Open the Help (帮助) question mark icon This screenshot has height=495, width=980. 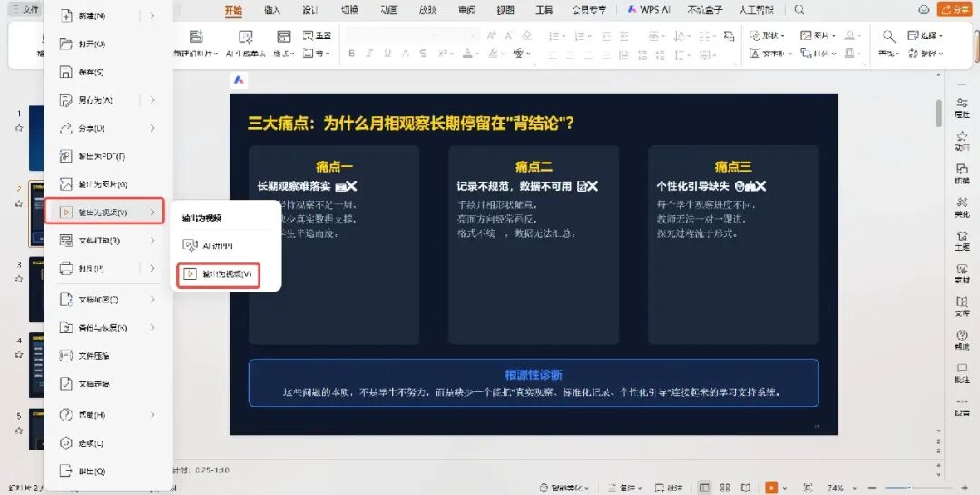point(65,415)
